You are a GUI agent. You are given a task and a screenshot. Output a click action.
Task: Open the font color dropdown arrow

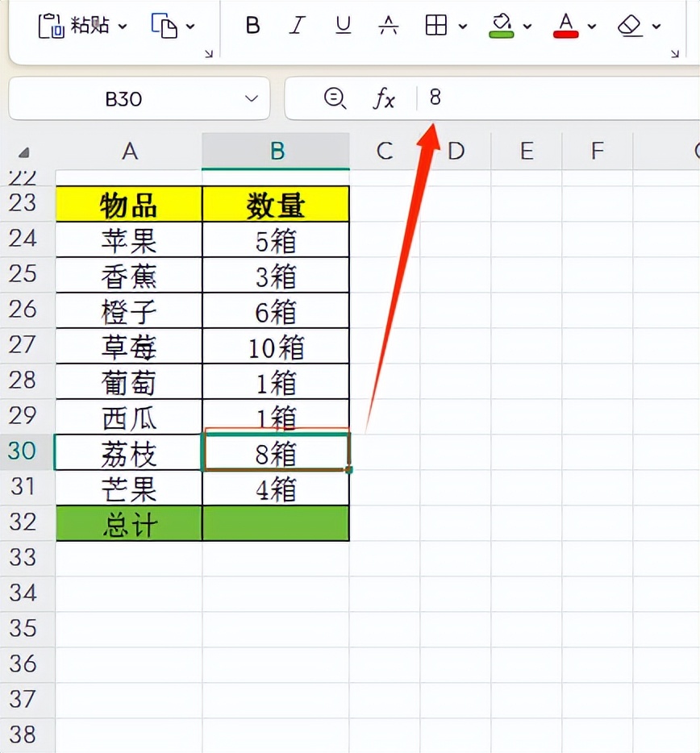[592, 27]
